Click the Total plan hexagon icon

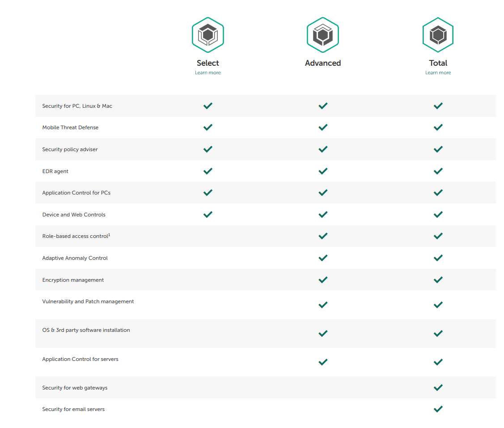pyautogui.click(x=438, y=35)
